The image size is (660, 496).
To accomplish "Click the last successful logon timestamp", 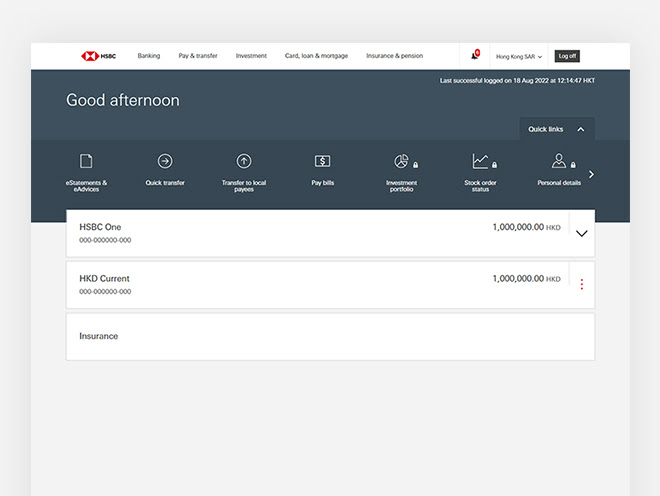I will pos(517,80).
